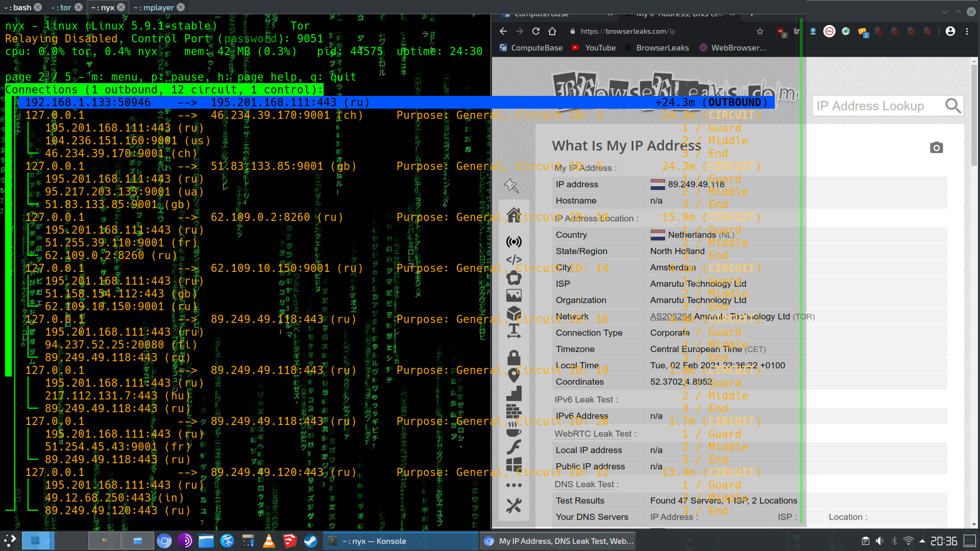This screenshot has width=980, height=551.
Task: Open the Canvas Fingerprinting sidebar icon
Action: tap(514, 277)
